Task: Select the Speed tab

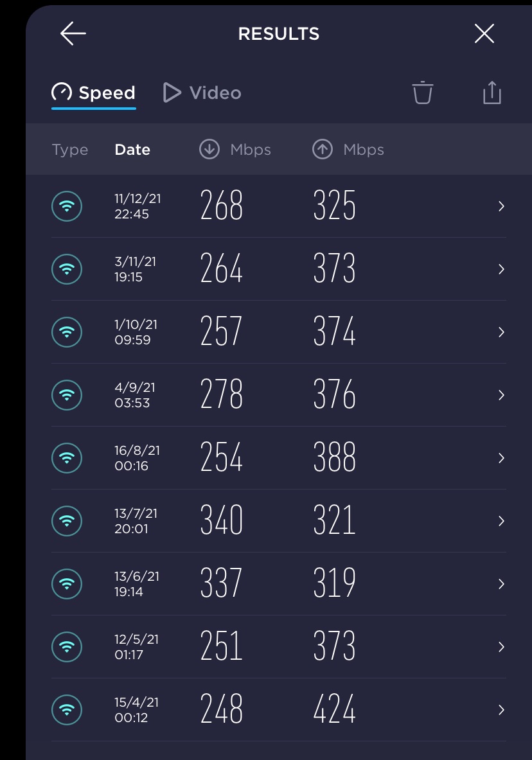Action: 94,93
